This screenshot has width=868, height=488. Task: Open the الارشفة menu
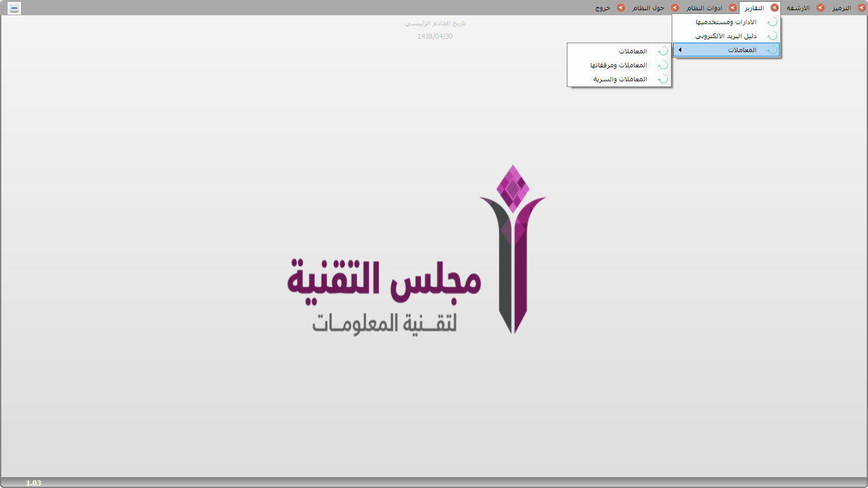(799, 8)
